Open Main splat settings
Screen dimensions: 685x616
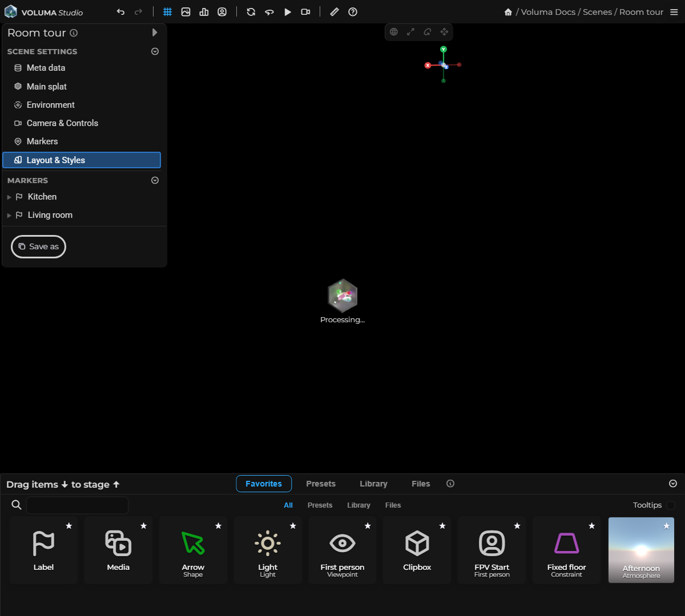pyautogui.click(x=82, y=87)
